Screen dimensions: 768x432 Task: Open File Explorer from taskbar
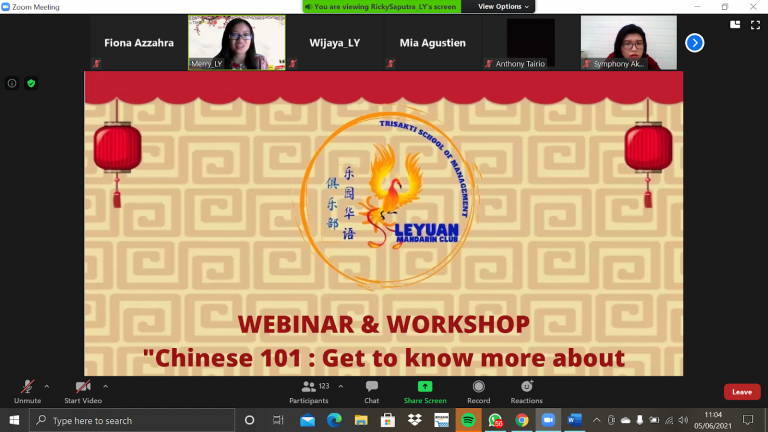(361, 420)
